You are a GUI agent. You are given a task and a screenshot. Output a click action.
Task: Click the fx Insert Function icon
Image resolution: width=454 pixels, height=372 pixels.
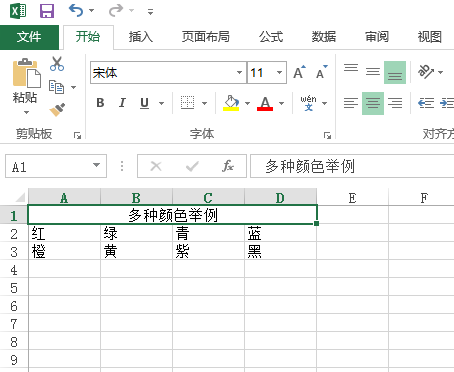pyautogui.click(x=228, y=166)
